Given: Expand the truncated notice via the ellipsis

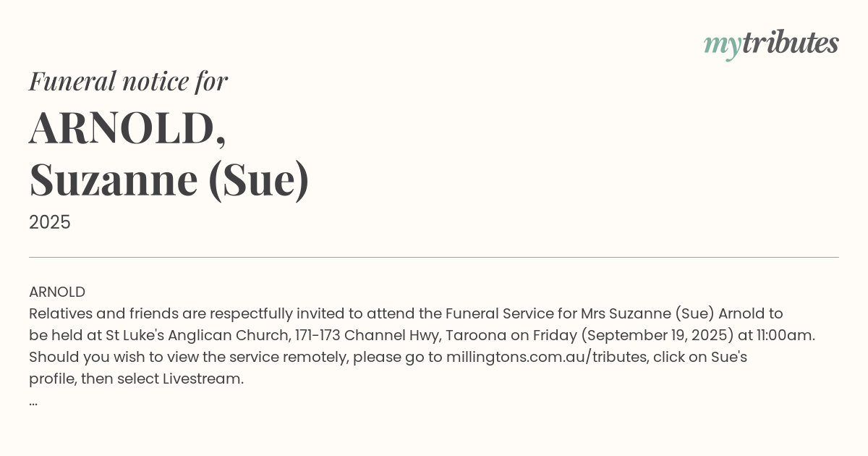Looking at the screenshot, I should click(33, 401).
